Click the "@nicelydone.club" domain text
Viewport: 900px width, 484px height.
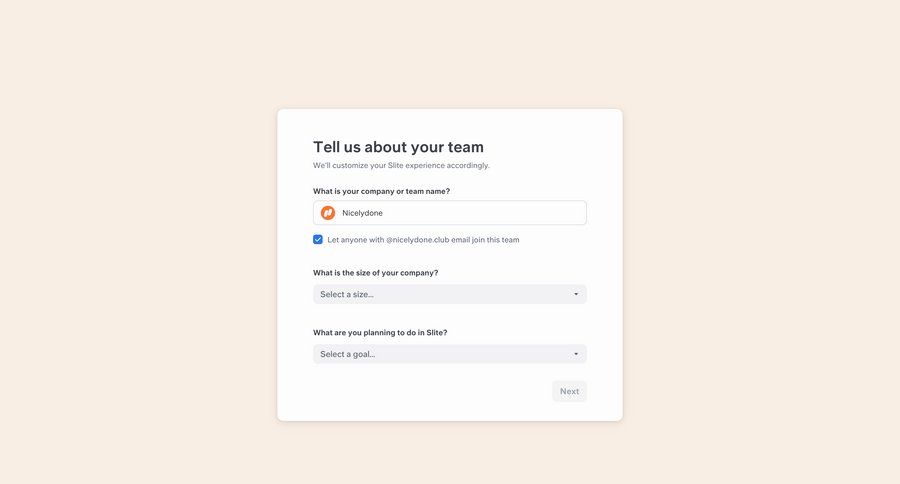(x=417, y=240)
